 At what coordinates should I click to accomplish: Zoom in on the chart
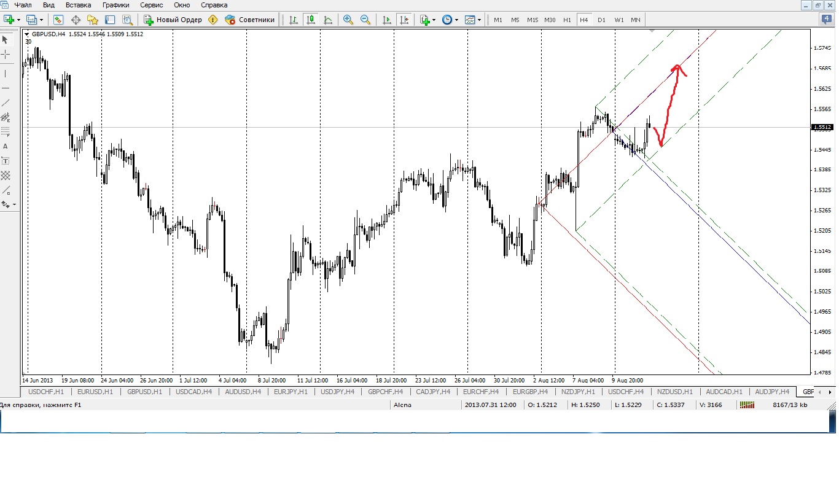coord(348,20)
